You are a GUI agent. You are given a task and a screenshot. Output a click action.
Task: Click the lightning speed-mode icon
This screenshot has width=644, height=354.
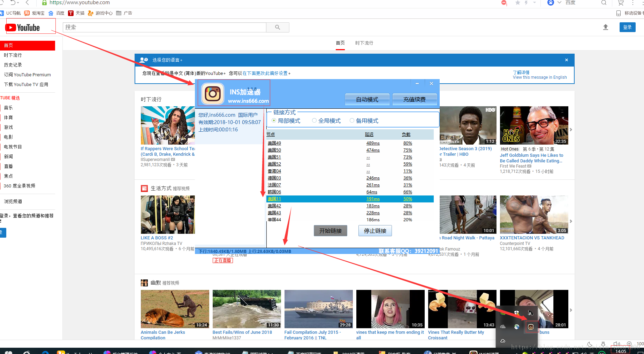pyautogui.click(x=526, y=3)
